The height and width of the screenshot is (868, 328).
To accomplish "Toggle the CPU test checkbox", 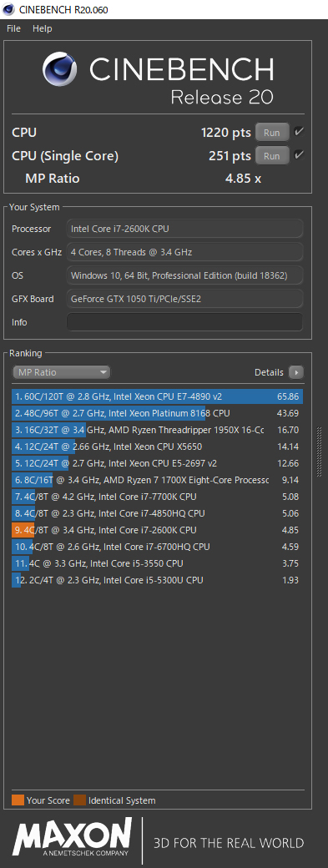I will point(300,133).
